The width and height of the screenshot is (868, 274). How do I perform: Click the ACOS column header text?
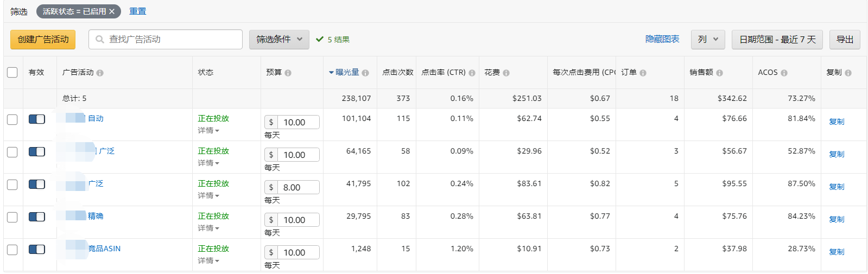coord(768,72)
